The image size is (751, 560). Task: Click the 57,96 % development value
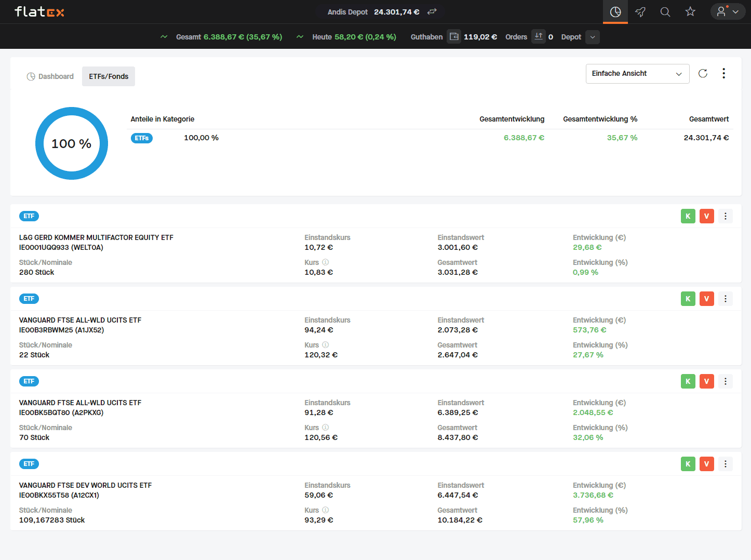click(x=588, y=520)
